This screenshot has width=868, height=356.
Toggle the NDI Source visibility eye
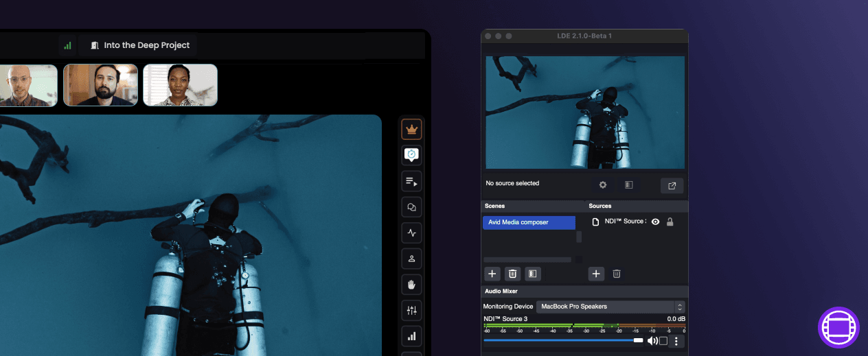(655, 222)
